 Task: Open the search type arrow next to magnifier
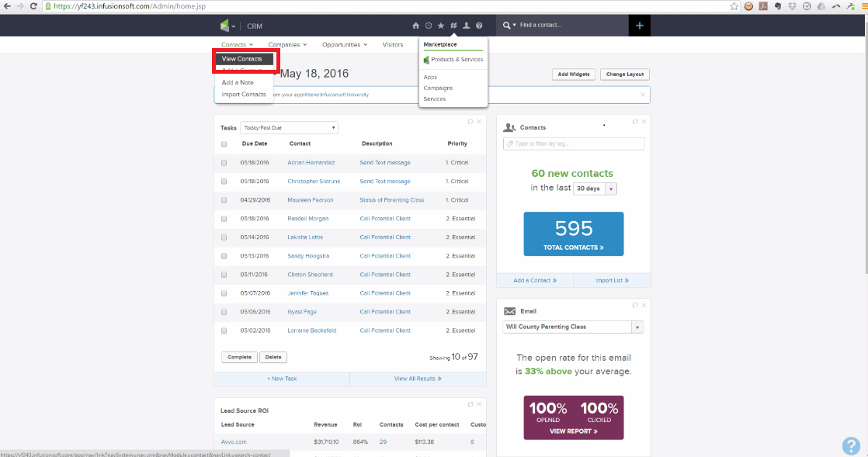coord(514,26)
